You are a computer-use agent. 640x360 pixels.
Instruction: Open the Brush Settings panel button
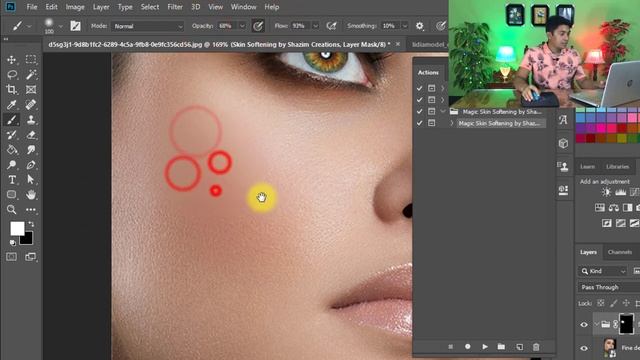tap(76, 26)
